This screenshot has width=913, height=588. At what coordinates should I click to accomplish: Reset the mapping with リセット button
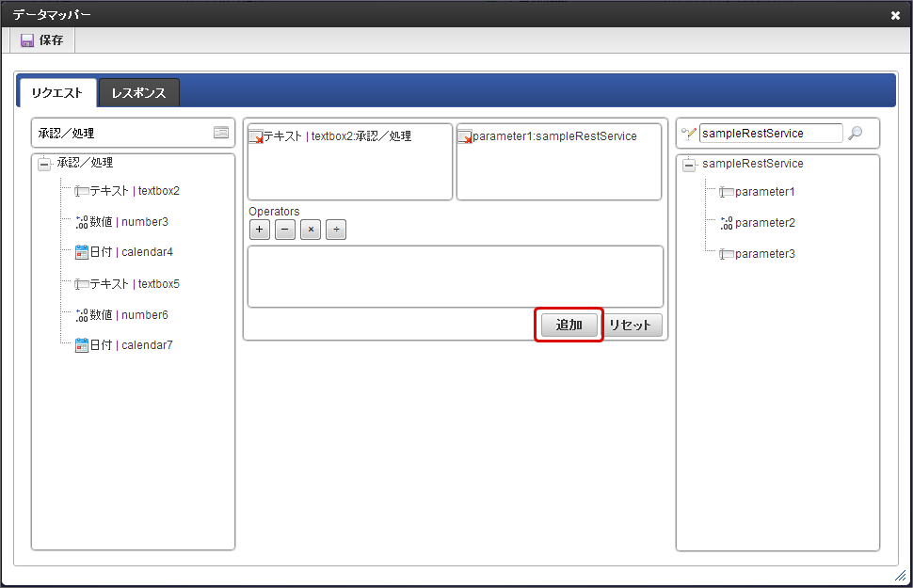pos(631,325)
